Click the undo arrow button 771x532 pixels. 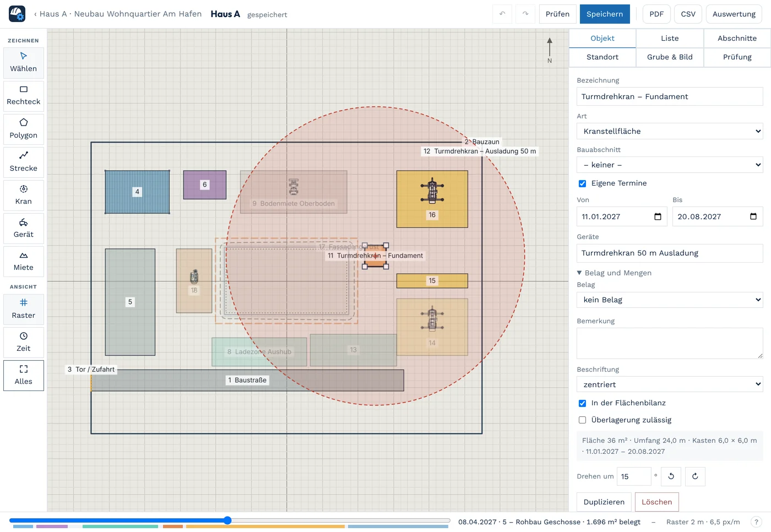click(502, 14)
